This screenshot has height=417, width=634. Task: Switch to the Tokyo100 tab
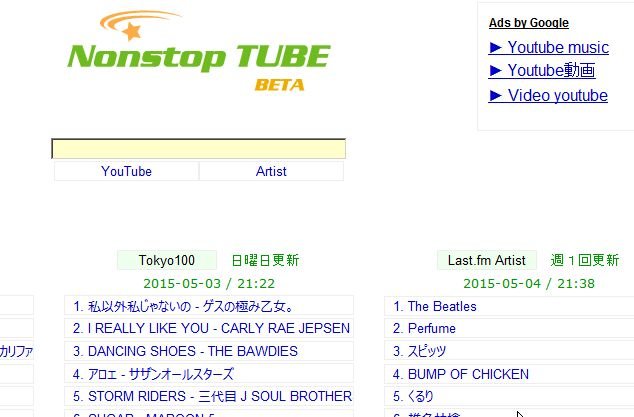click(167, 260)
